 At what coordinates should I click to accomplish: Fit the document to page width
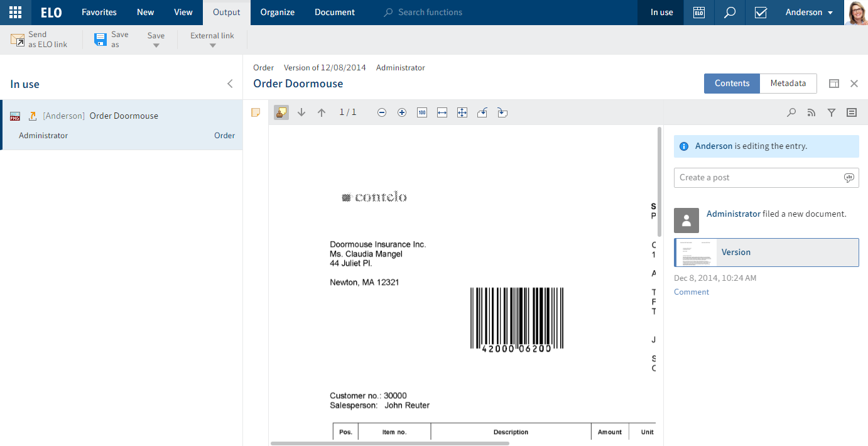click(x=442, y=112)
